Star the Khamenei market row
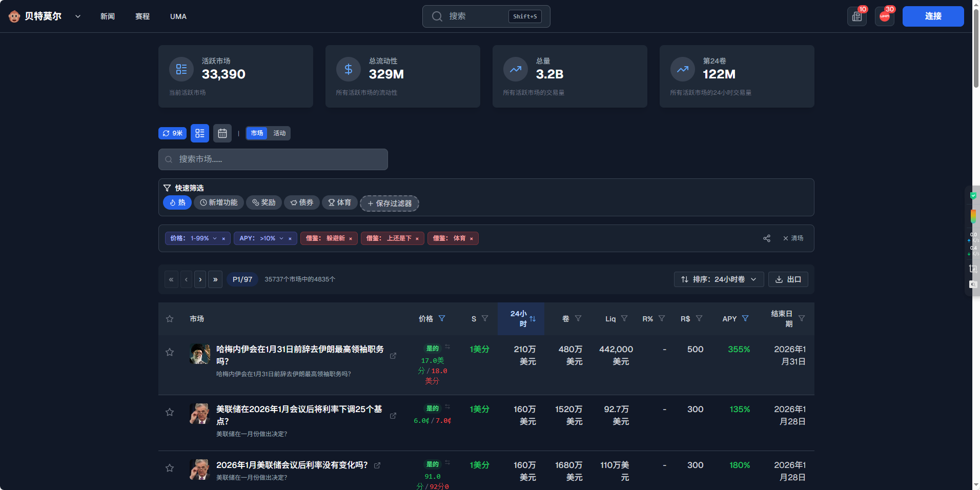Image resolution: width=980 pixels, height=490 pixels. click(x=170, y=352)
